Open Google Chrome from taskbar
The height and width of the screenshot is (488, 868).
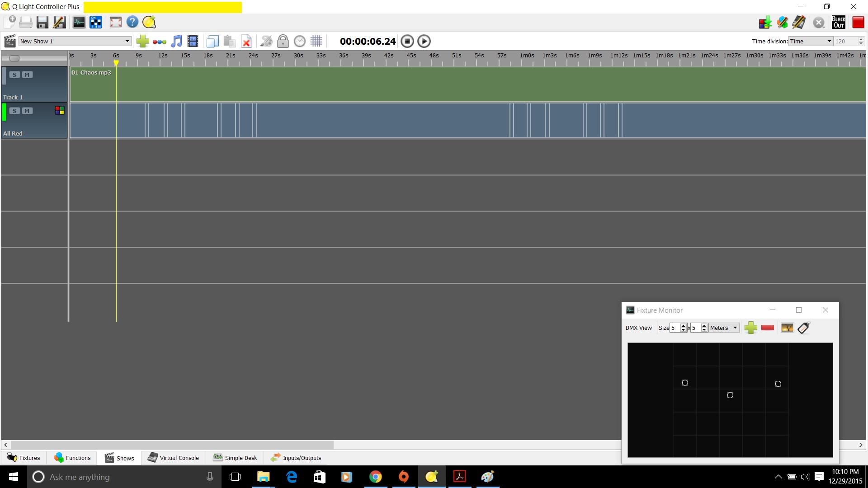[x=375, y=477]
